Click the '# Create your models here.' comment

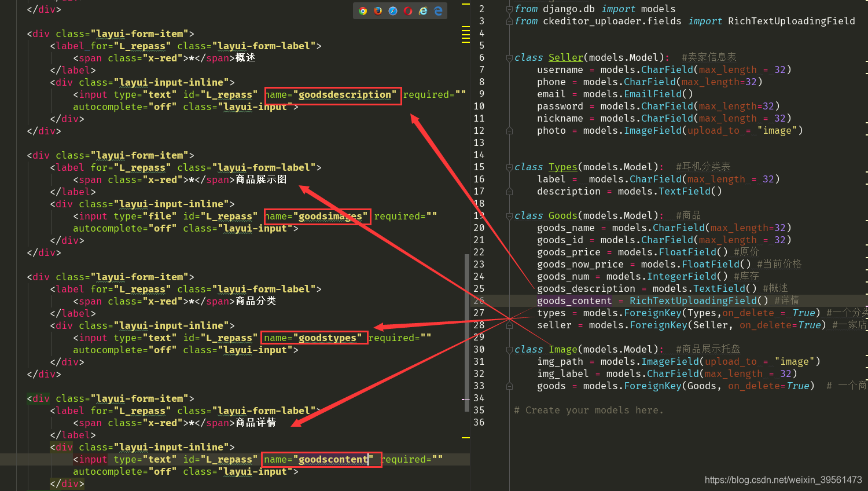pyautogui.click(x=589, y=411)
